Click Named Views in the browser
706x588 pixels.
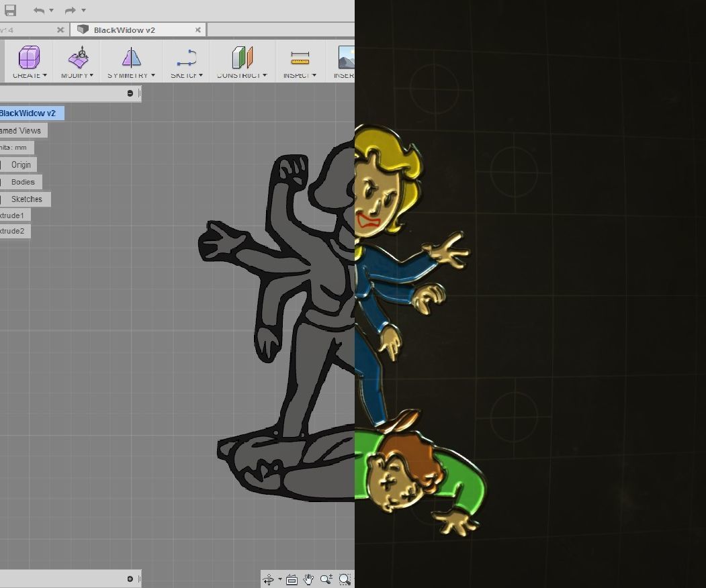20,130
